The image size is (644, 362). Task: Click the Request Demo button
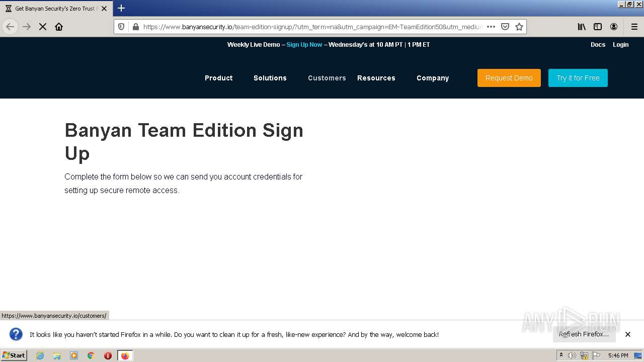click(509, 78)
